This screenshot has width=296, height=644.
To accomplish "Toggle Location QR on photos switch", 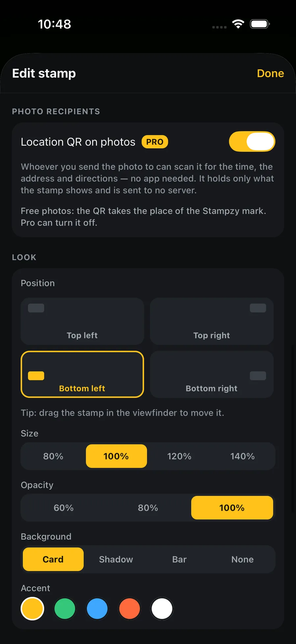I will (252, 142).
